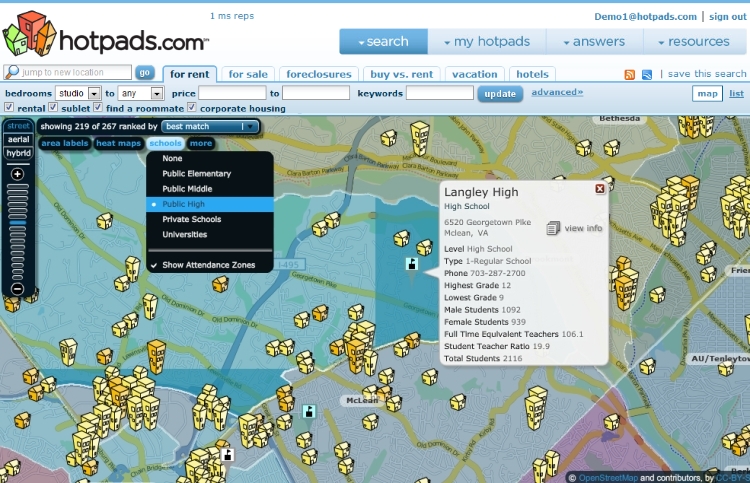Click the go button
The width and height of the screenshot is (750, 483).
click(144, 73)
